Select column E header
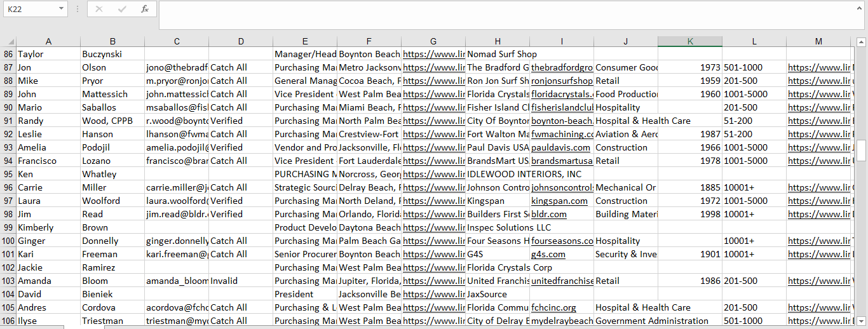Viewport: 868px width, 329px height. (305, 41)
